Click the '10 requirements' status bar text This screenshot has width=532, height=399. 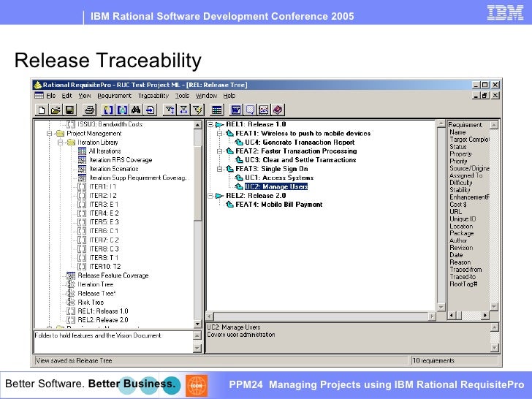(433, 360)
